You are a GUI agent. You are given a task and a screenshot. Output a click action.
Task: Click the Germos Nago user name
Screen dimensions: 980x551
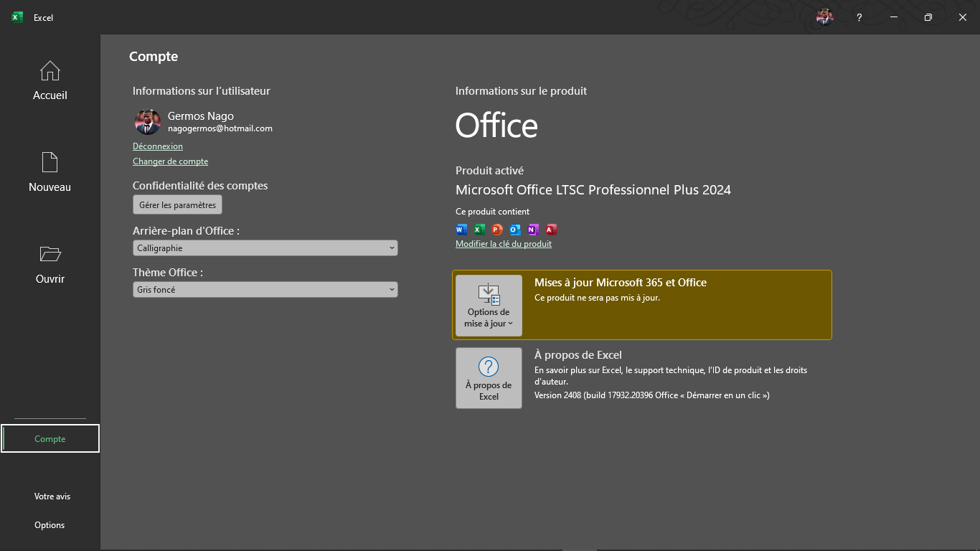(201, 116)
